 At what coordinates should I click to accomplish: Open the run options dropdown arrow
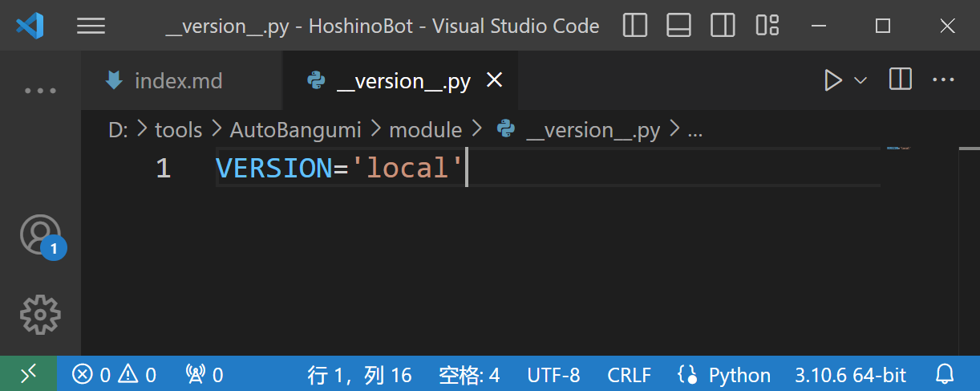click(x=861, y=80)
